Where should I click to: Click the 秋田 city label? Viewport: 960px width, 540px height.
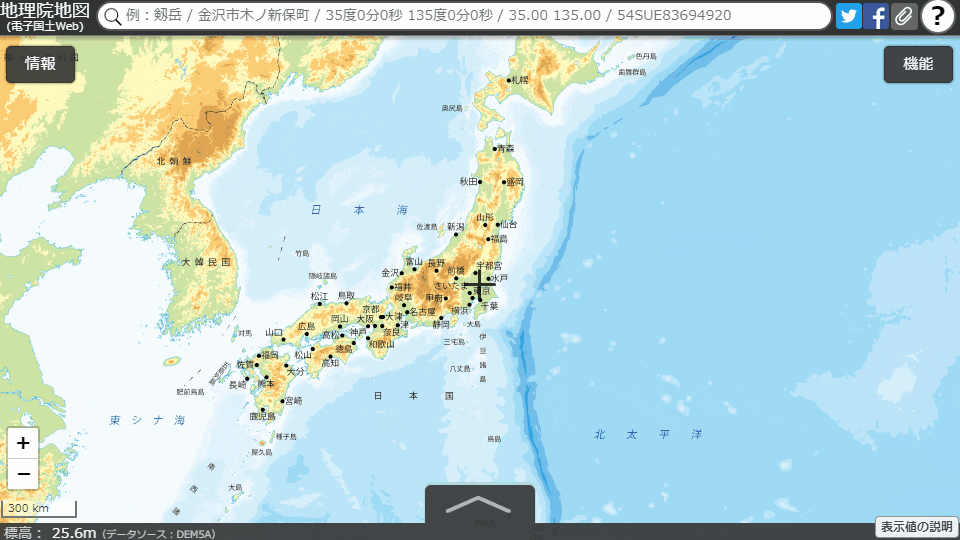(468, 181)
